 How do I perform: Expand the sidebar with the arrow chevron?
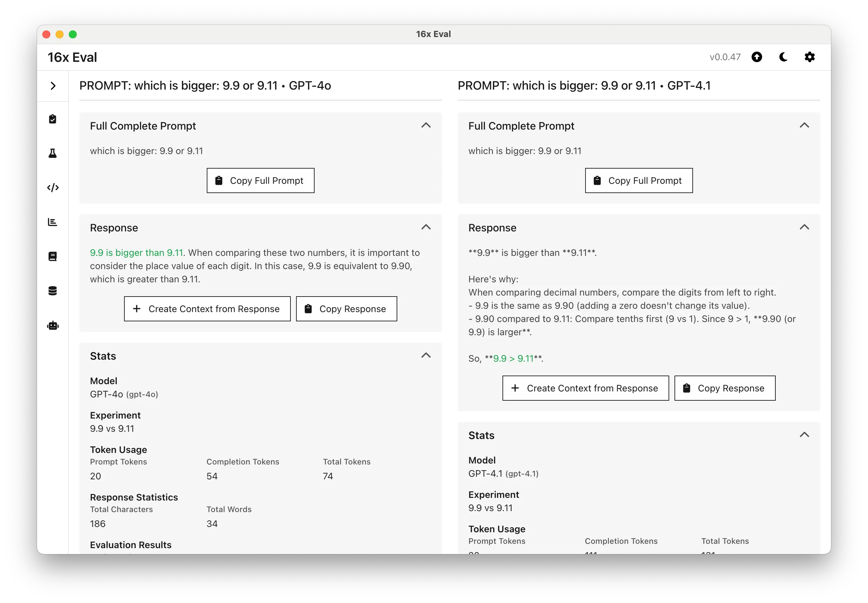click(x=53, y=86)
